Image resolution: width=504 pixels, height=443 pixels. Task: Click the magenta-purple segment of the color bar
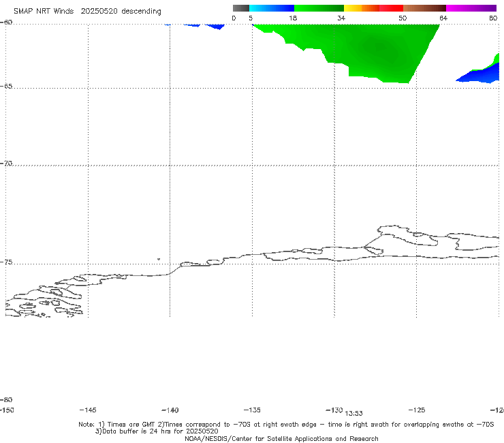pos(471,8)
